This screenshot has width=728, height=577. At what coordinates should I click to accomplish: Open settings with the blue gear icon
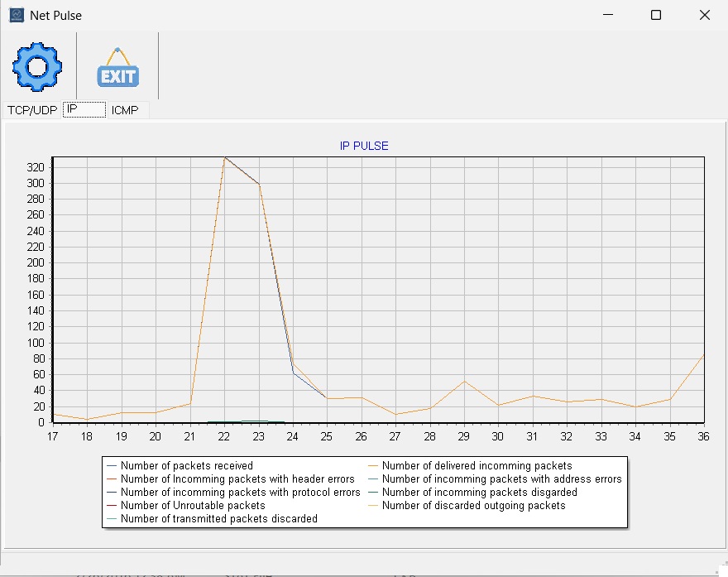coord(37,68)
